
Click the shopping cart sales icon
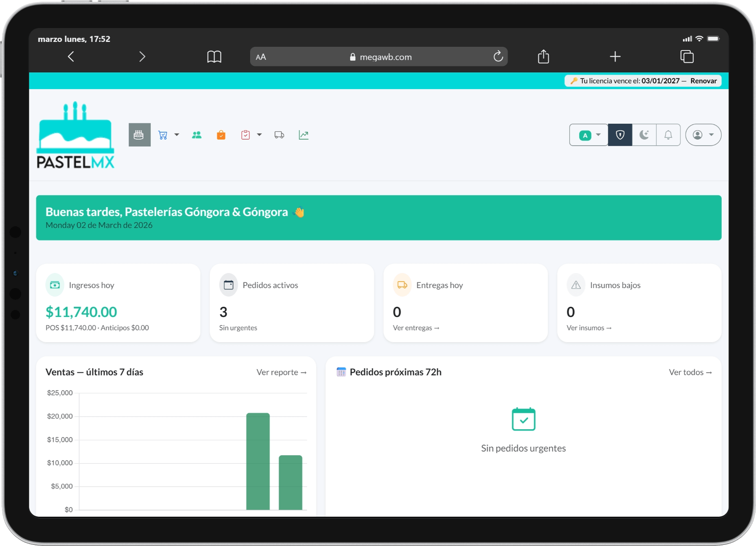pos(163,135)
